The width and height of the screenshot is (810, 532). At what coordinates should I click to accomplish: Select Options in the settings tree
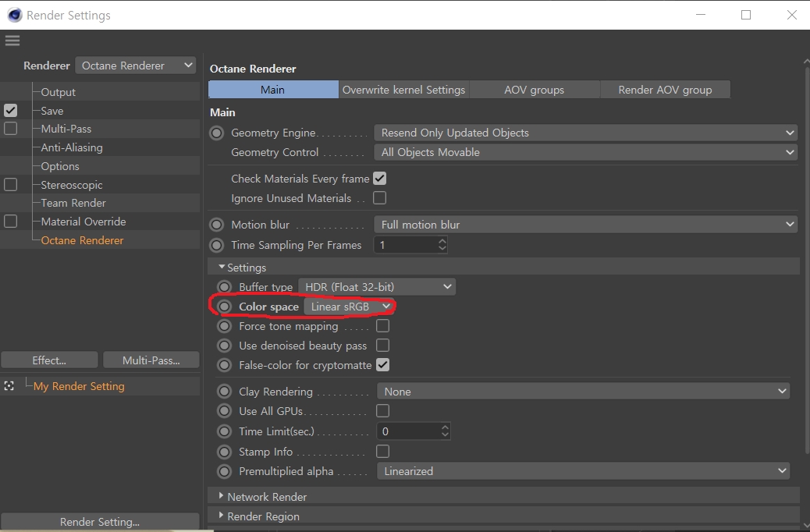(60, 166)
